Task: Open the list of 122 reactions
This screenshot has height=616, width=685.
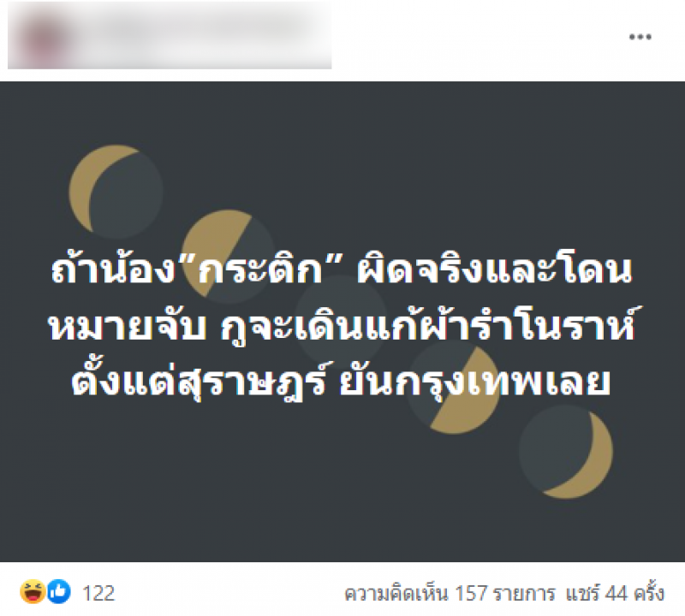Action: tap(98, 593)
